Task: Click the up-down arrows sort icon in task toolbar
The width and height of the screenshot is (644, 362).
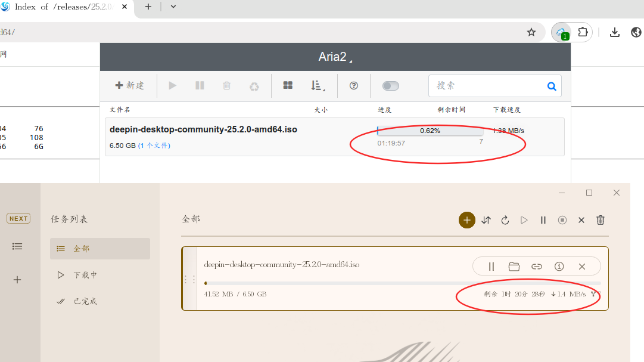Action: click(486, 220)
